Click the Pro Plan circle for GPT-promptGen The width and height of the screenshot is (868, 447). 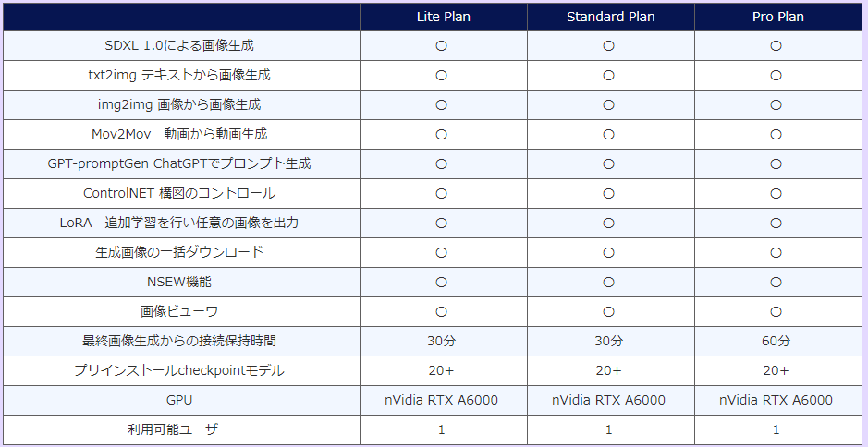pos(776,163)
